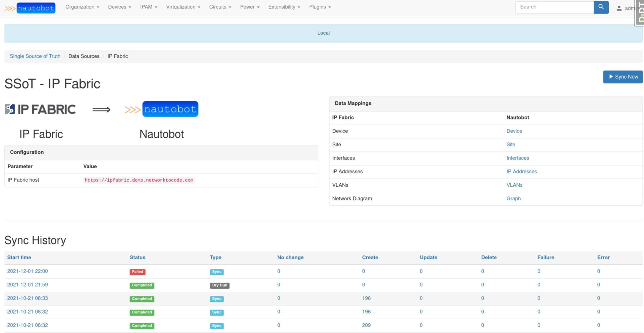Click the SSoT - IP Fabric page title
The width and height of the screenshot is (644, 333).
pos(52,84)
